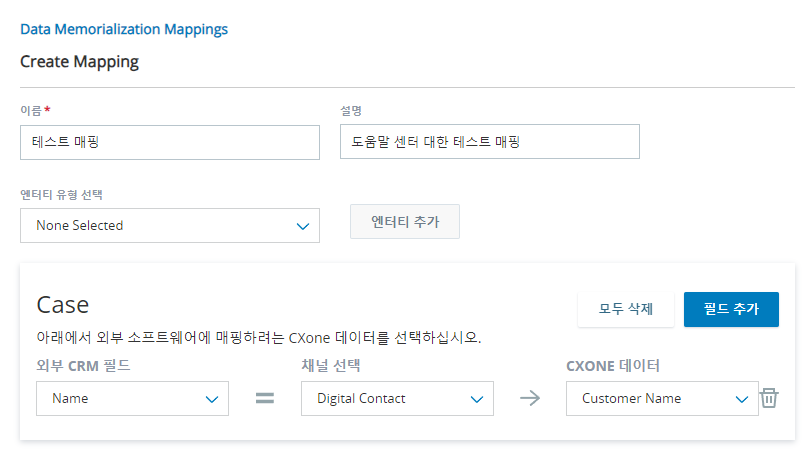Click the blue 필드 추가 button
Image resolution: width=809 pixels, height=458 pixels.
point(731,309)
